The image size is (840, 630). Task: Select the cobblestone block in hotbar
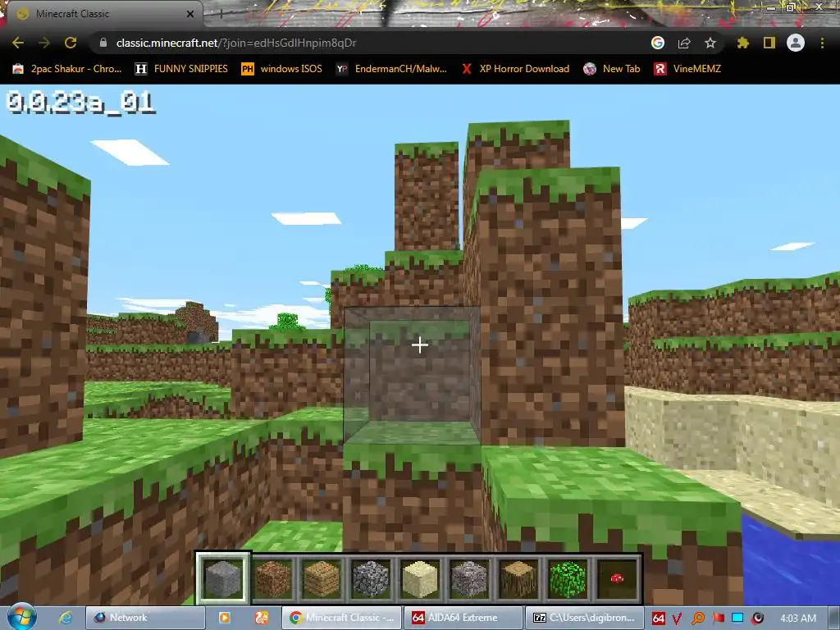click(x=371, y=578)
